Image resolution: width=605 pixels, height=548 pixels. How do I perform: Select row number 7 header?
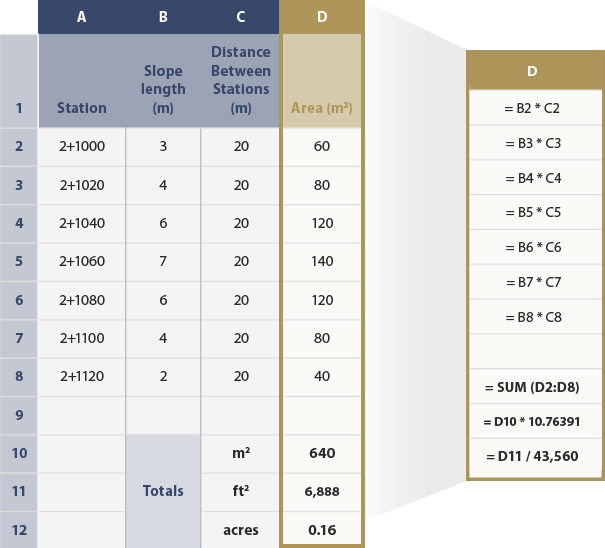point(19,338)
